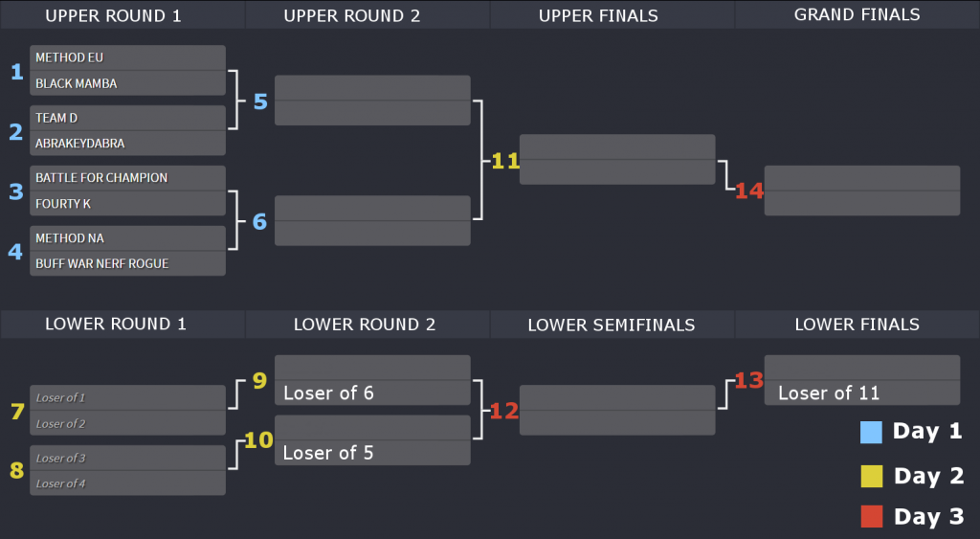Screen dimensions: 980x539
Task: Choose ABRAKEYDABRA in match 2
Action: point(127,144)
